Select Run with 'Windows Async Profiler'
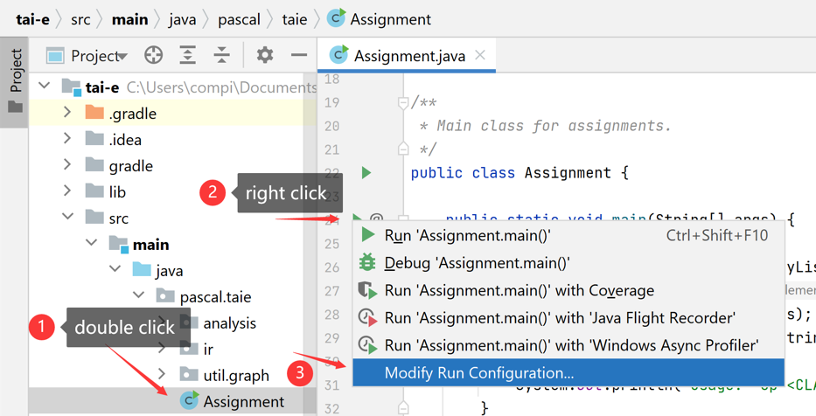 pyautogui.click(x=568, y=345)
